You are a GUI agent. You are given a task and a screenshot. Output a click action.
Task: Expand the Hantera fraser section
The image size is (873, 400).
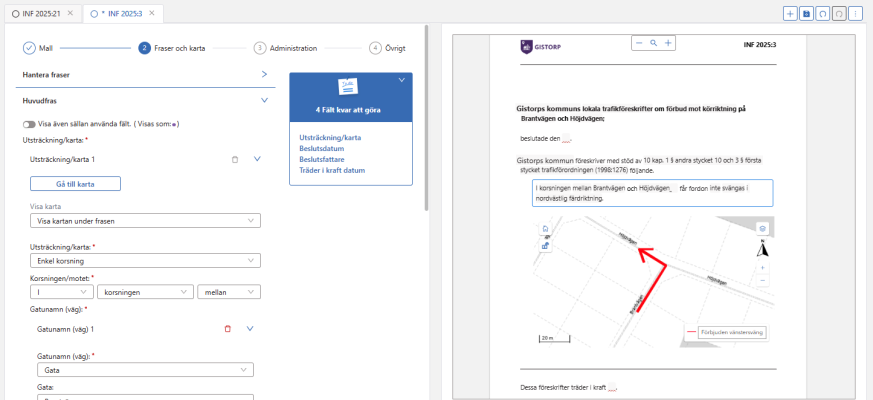[264, 74]
